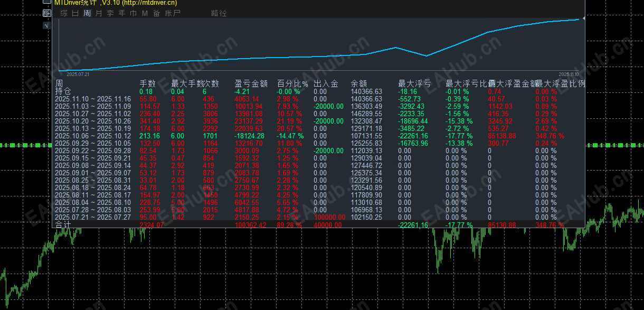
Task: Select row 2025.08.04 ~ 2025.08.10
Action: [x=93, y=202]
